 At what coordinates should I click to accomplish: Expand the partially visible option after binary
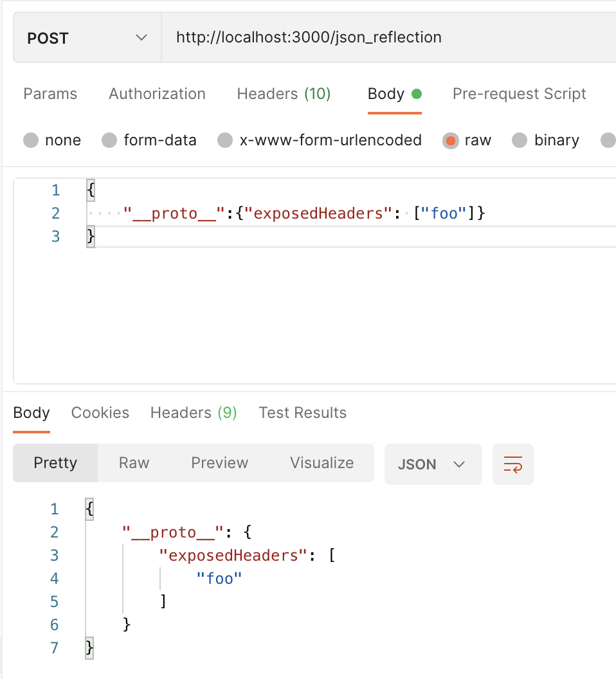coord(607,140)
